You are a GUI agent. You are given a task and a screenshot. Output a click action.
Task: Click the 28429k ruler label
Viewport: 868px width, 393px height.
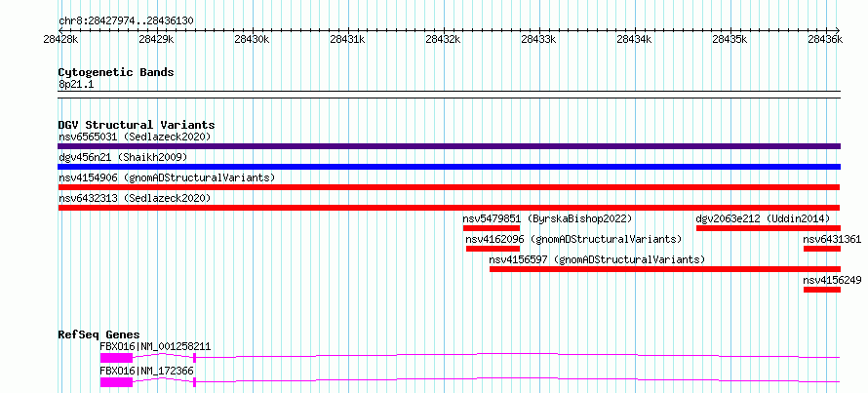click(x=156, y=39)
